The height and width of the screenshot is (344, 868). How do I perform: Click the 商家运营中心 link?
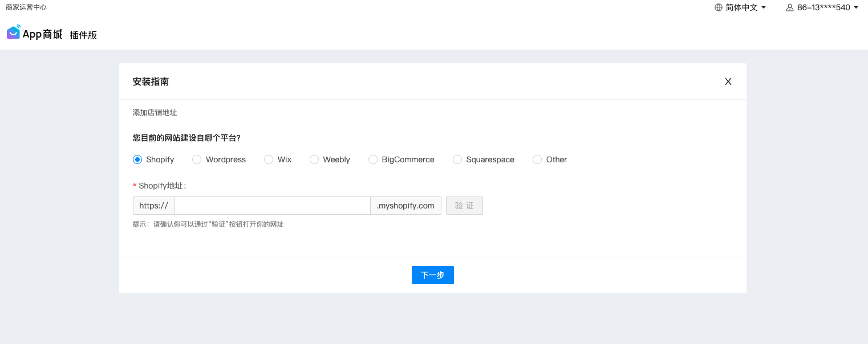point(26,7)
